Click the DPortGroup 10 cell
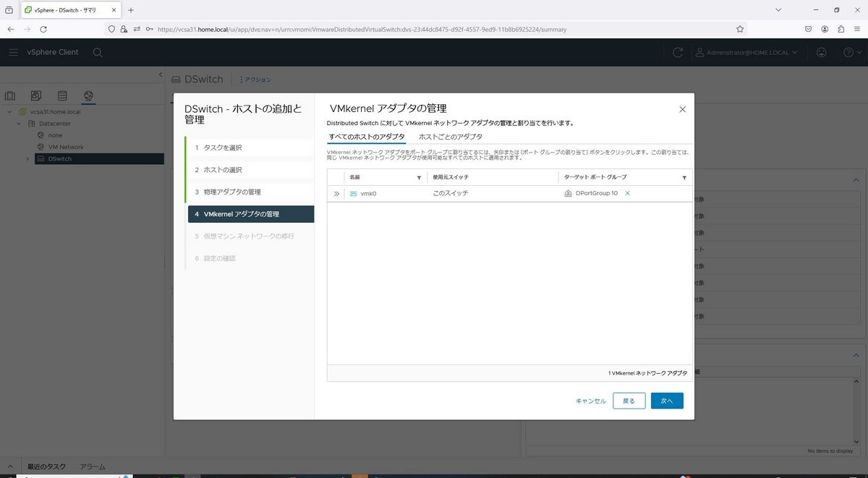This screenshot has height=478, width=868. pos(597,194)
